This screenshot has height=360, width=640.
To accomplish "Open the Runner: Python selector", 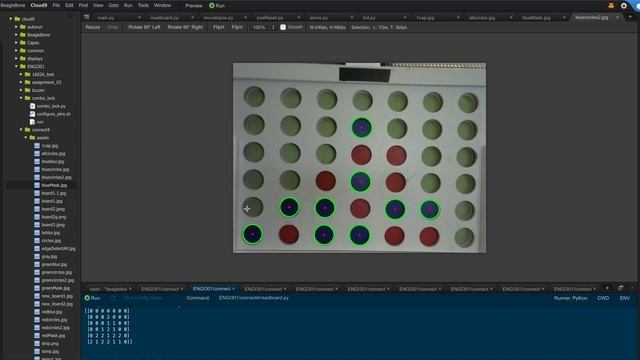I will point(570,298).
